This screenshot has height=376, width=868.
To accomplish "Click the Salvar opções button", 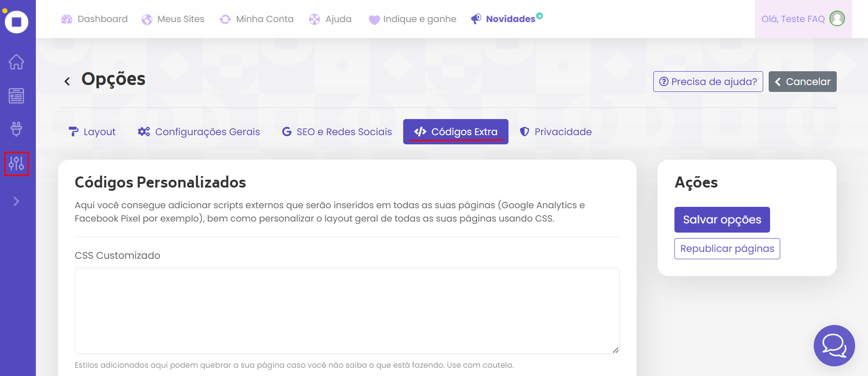I will point(722,220).
